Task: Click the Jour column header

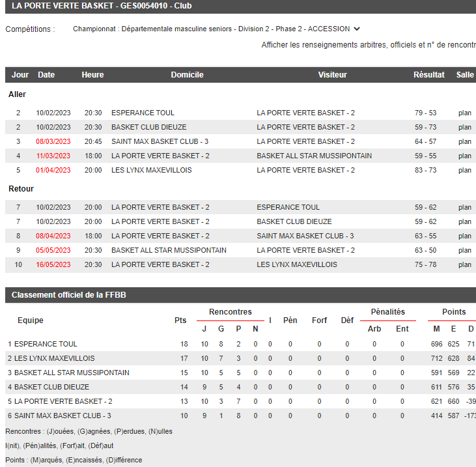Action: pyautogui.click(x=20, y=75)
